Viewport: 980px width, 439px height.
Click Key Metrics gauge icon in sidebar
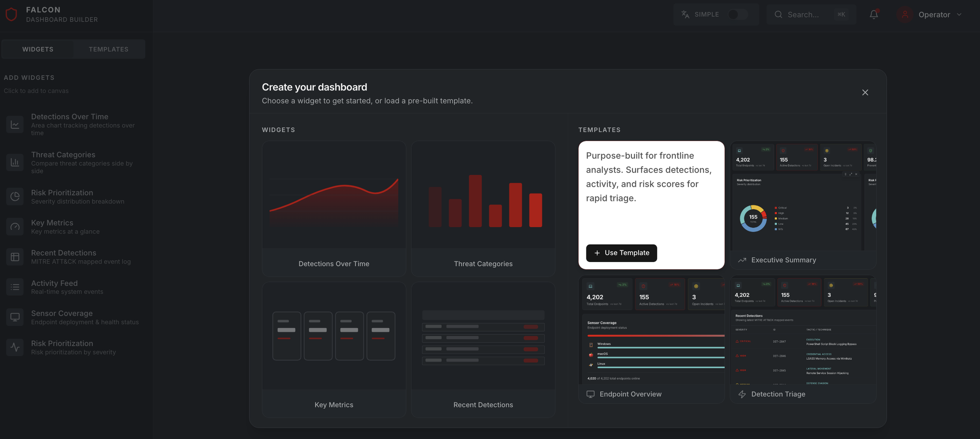(x=15, y=227)
